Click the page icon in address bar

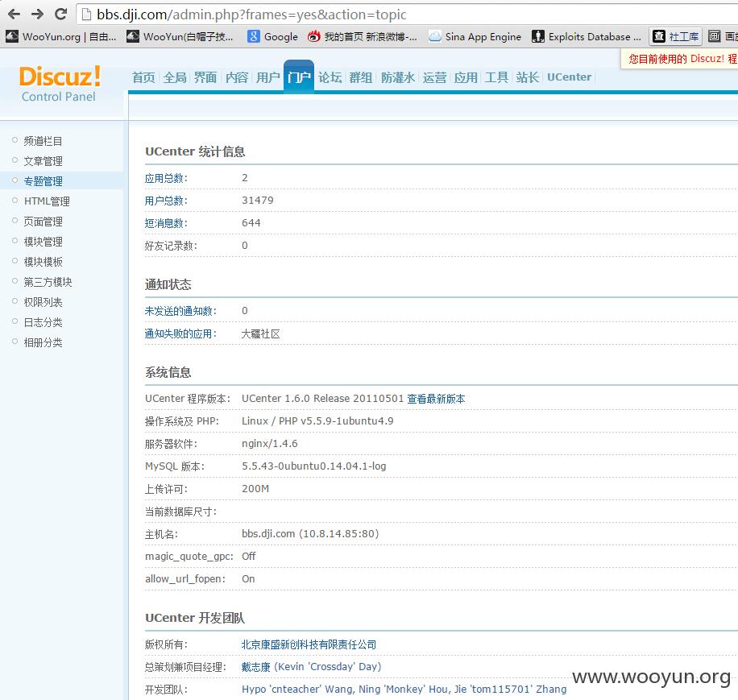click(x=86, y=14)
